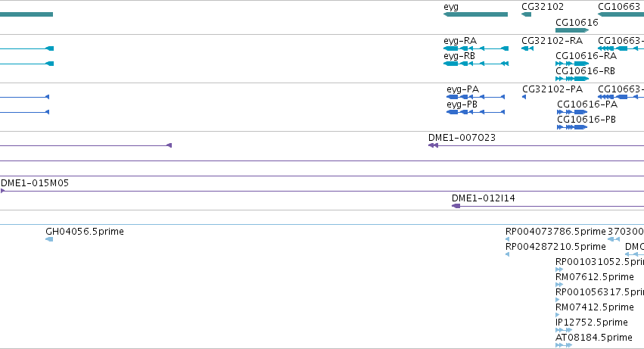Click the DME1-007O23 label text
The image size is (644, 349).
point(462,138)
